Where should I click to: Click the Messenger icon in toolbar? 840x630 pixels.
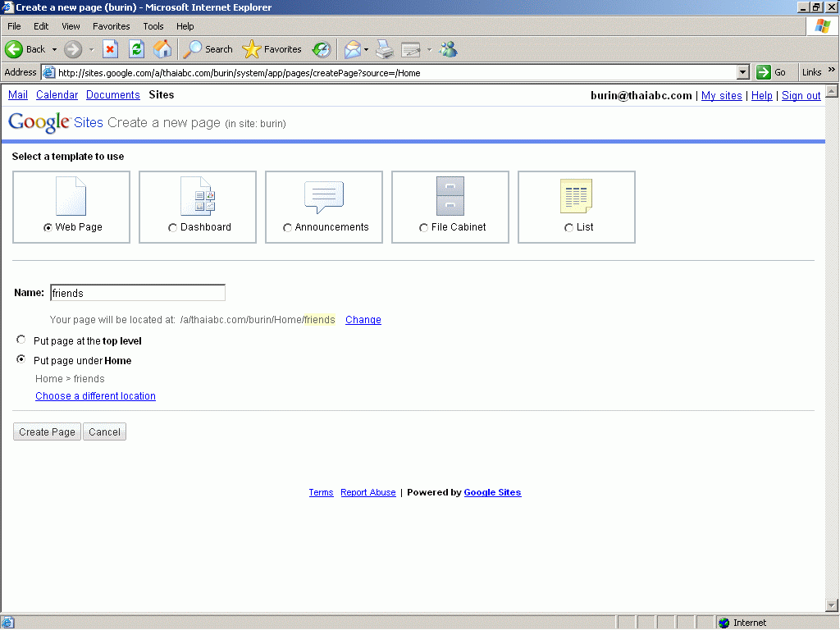point(448,49)
